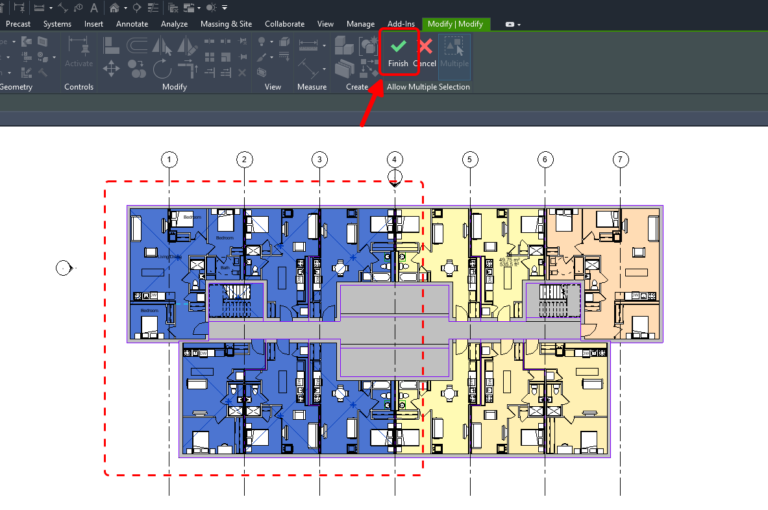Pick the Copy tool in Modify panel
The height and width of the screenshot is (510, 768).
(136, 68)
